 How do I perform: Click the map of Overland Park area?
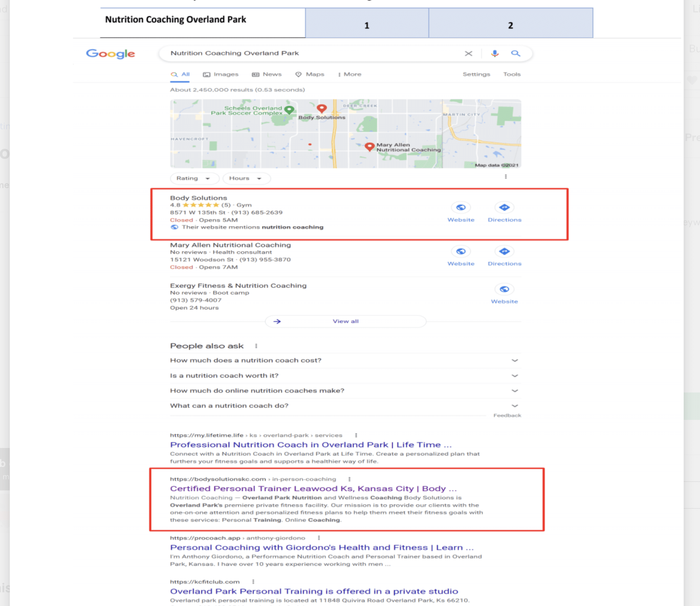[x=345, y=134]
